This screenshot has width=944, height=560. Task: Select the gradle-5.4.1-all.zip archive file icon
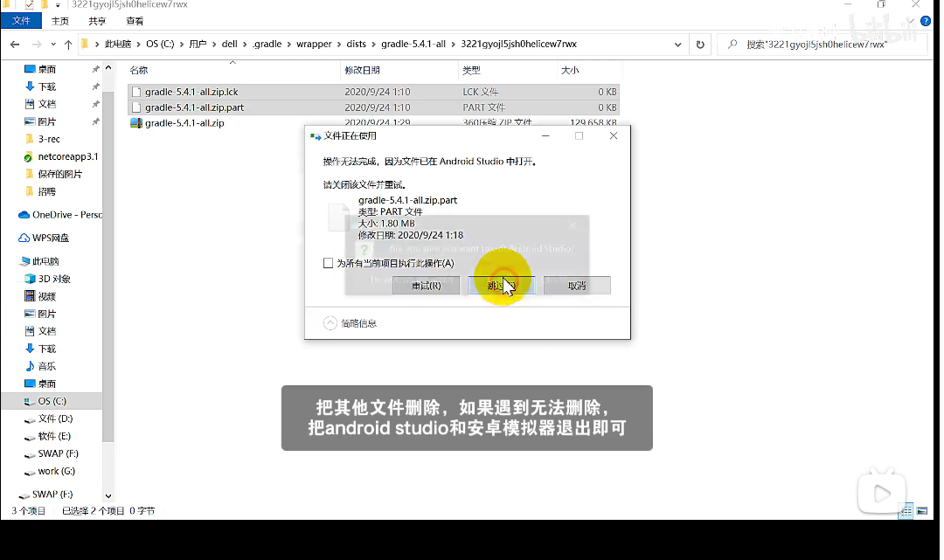click(136, 122)
